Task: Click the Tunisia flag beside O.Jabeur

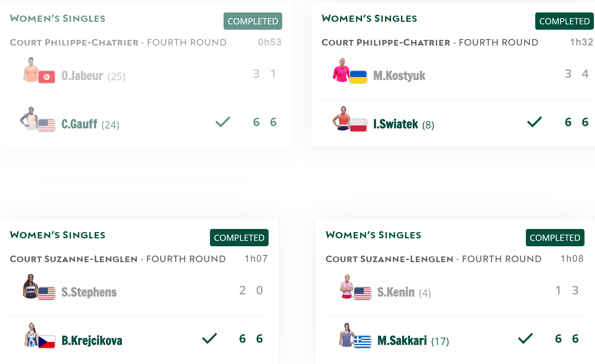Action: [47, 77]
